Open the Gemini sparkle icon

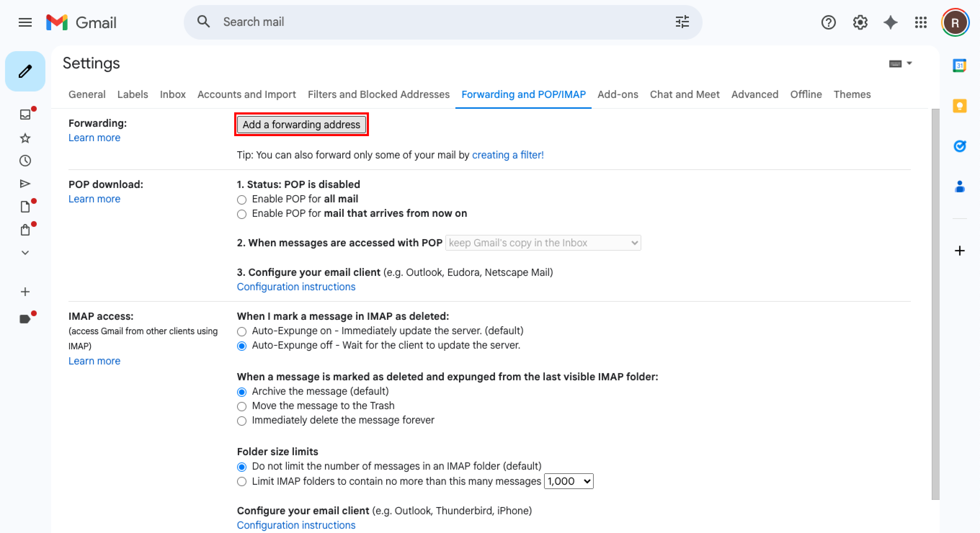(x=890, y=22)
